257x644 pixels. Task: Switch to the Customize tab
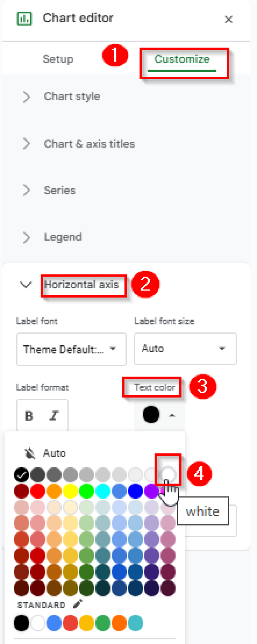pos(182,59)
